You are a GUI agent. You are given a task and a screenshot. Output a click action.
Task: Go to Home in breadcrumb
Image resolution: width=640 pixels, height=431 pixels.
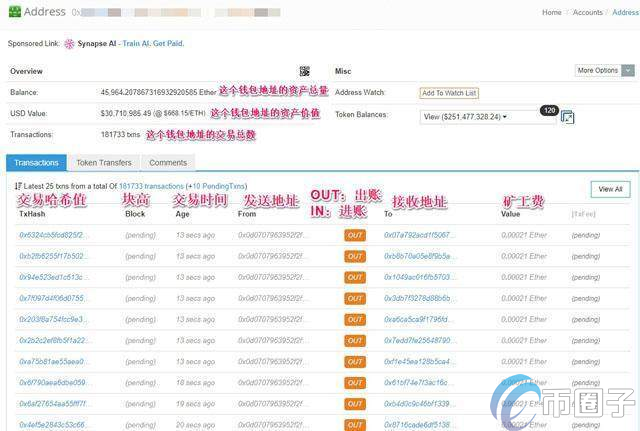click(x=551, y=13)
